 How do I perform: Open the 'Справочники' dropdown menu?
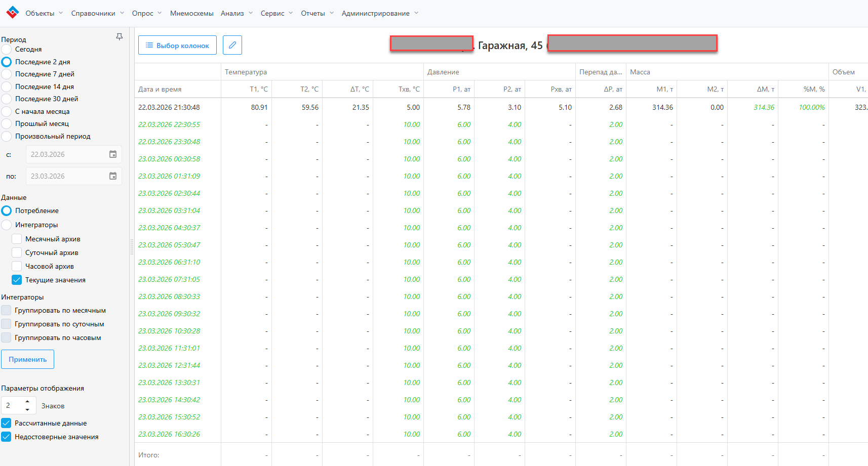(97, 13)
